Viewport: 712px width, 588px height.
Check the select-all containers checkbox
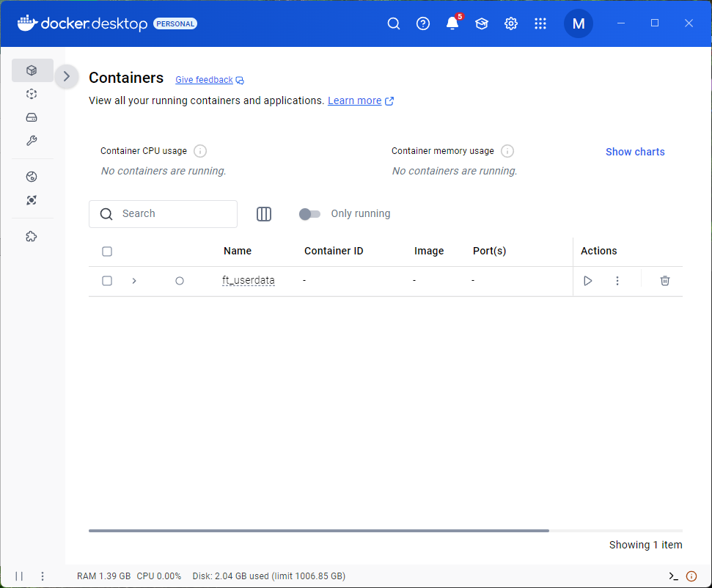coord(107,251)
